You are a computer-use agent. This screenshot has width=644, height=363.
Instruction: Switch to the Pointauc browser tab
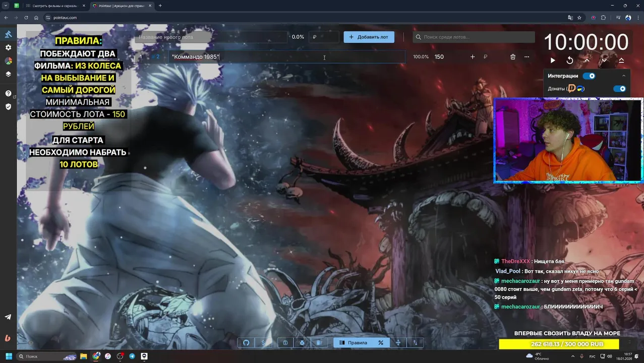tap(121, 6)
